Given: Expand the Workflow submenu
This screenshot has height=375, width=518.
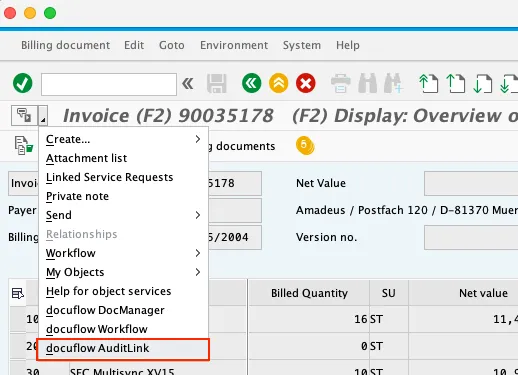Looking at the screenshot, I should [124, 253].
